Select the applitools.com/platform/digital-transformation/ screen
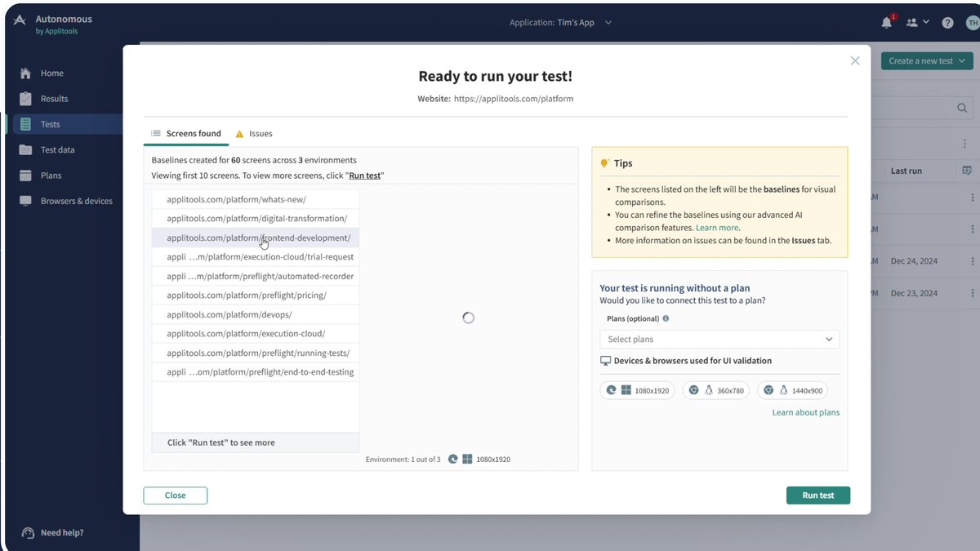The image size is (980, 551). (x=256, y=219)
